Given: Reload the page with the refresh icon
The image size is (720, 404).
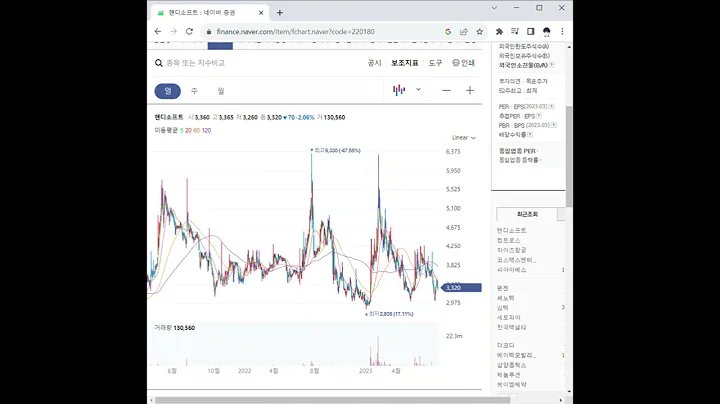Looking at the screenshot, I should click(x=189, y=31).
